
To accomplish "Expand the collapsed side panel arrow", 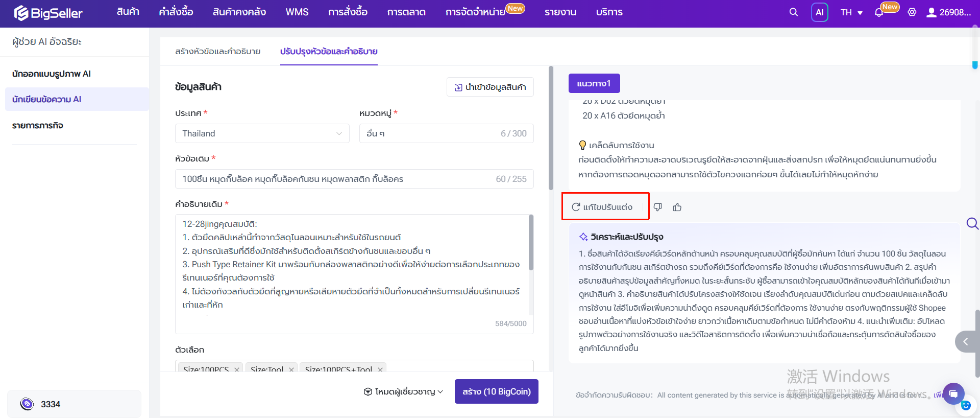I will [x=966, y=341].
